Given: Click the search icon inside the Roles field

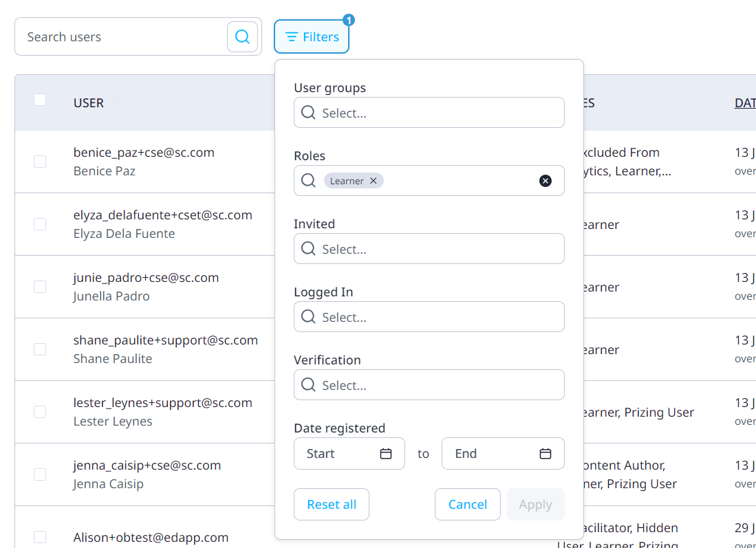Looking at the screenshot, I should pyautogui.click(x=307, y=180).
